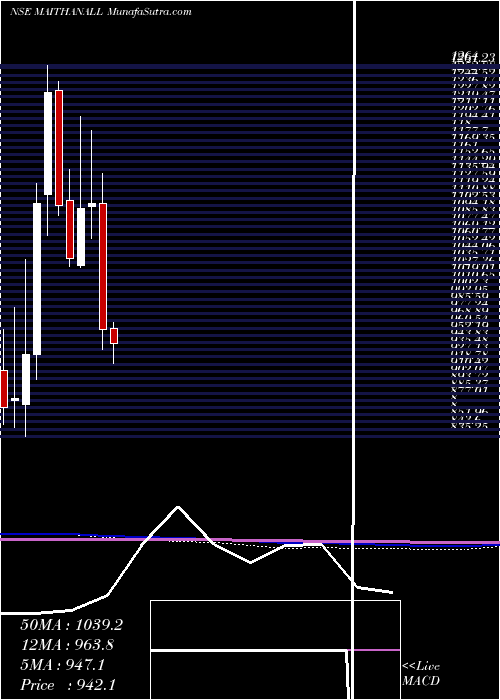Click the '12MA : 963.8' label
Viewport: 500px width, 700px height.
coord(67,645)
